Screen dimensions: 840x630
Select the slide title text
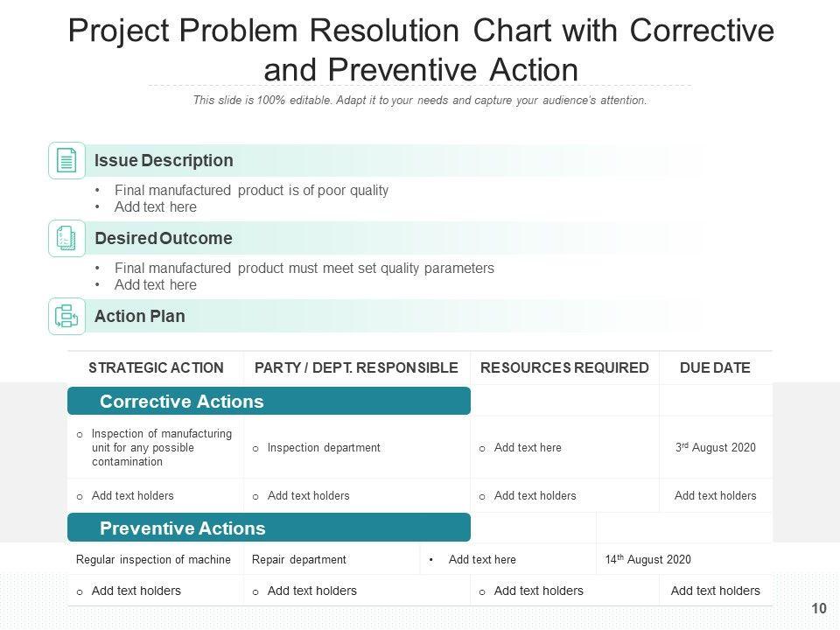(x=420, y=50)
